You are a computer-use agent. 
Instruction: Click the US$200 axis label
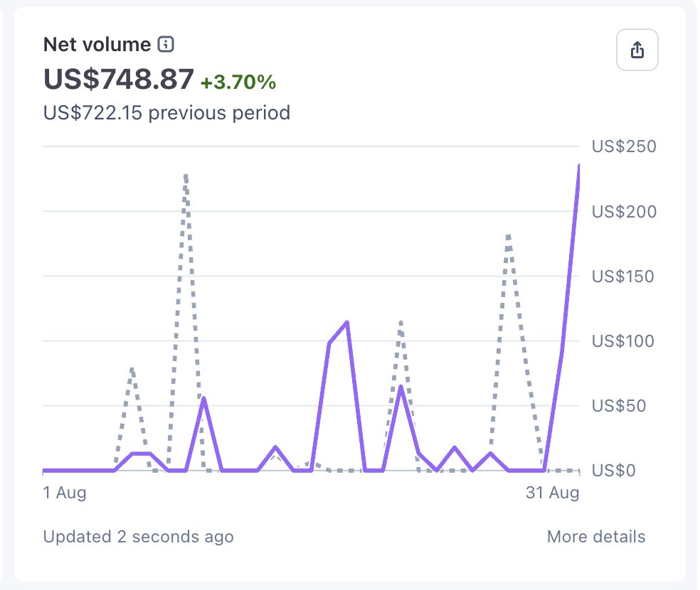(624, 211)
